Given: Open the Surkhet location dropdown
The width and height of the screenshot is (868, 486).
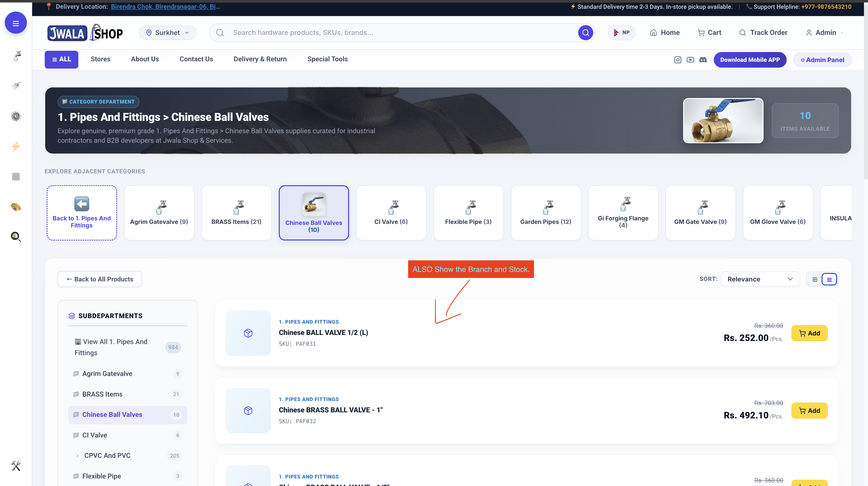Looking at the screenshot, I should click(168, 33).
